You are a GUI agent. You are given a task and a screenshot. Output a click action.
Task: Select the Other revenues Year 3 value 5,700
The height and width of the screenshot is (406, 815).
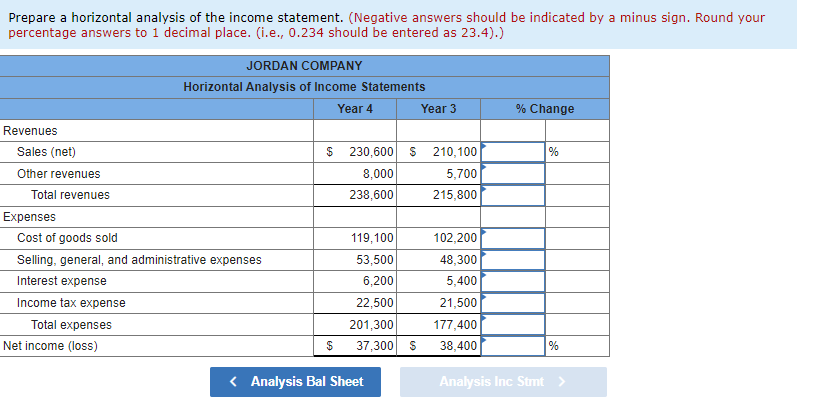tap(462, 174)
